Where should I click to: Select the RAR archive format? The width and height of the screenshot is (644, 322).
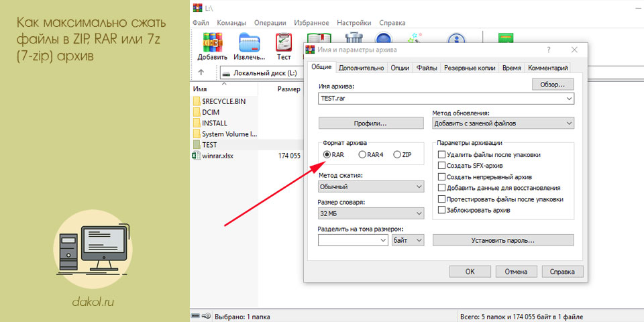click(327, 155)
